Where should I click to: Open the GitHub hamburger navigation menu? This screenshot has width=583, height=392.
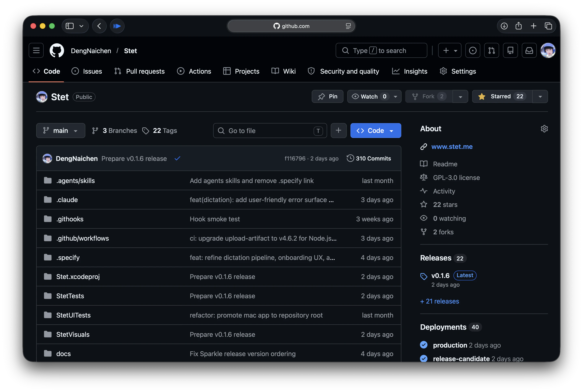pyautogui.click(x=36, y=51)
